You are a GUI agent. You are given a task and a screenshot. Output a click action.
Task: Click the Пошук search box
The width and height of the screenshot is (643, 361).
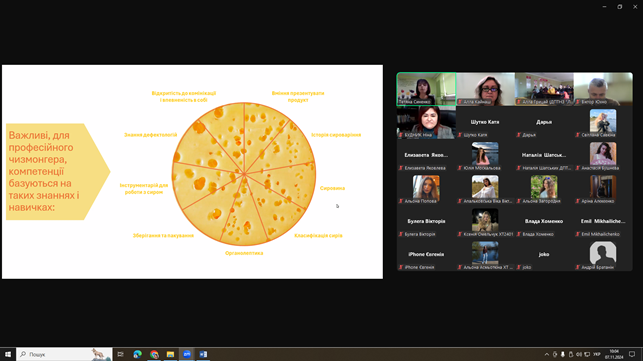coord(64,354)
